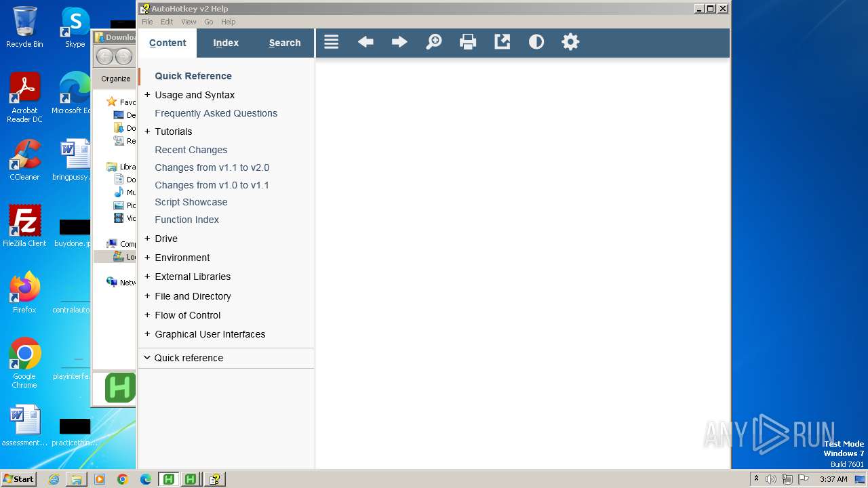Image resolution: width=868 pixels, height=488 pixels.
Task: Go back using the left arrow icon
Action: (x=366, y=42)
